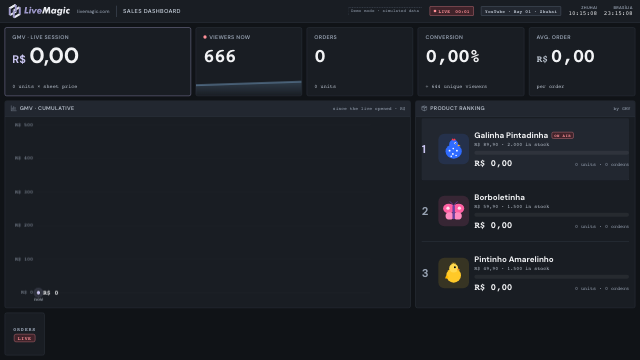Click the YouTube session info chip in header
The width and height of the screenshot is (640, 360).
(x=521, y=11)
